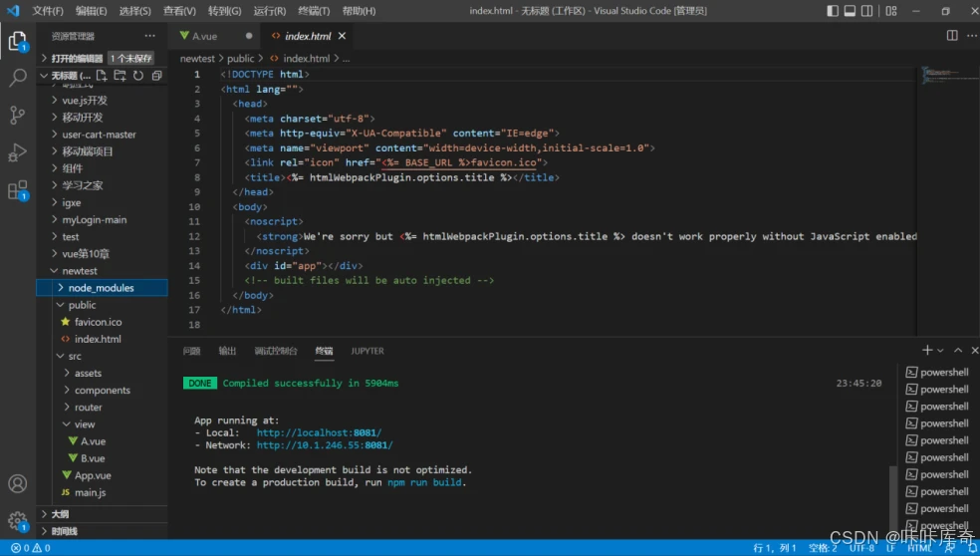Open the launch profile dropdown arrow
Viewport: 980px width, 556px height.
point(940,350)
